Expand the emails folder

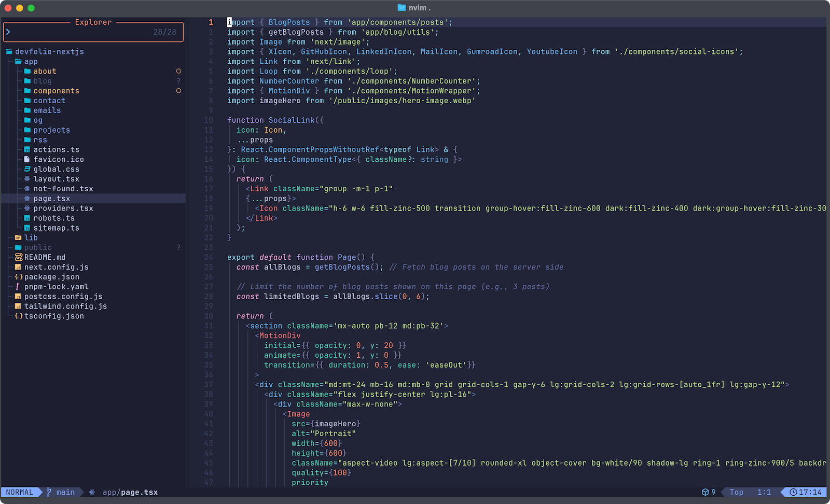[x=47, y=110]
